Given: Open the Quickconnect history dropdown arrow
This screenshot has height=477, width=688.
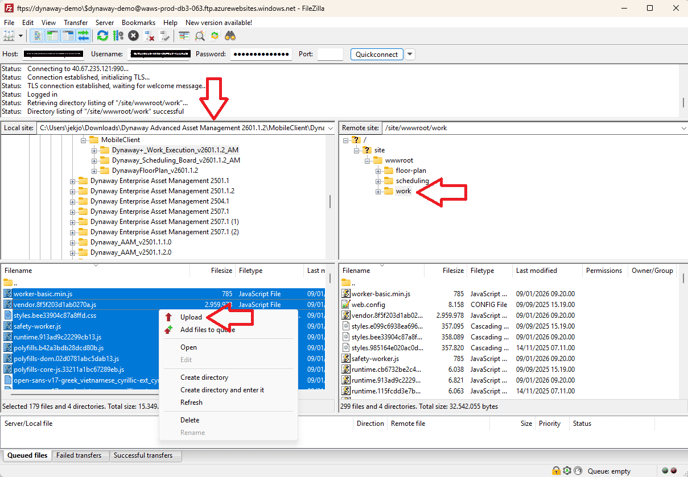Looking at the screenshot, I should tap(410, 54).
